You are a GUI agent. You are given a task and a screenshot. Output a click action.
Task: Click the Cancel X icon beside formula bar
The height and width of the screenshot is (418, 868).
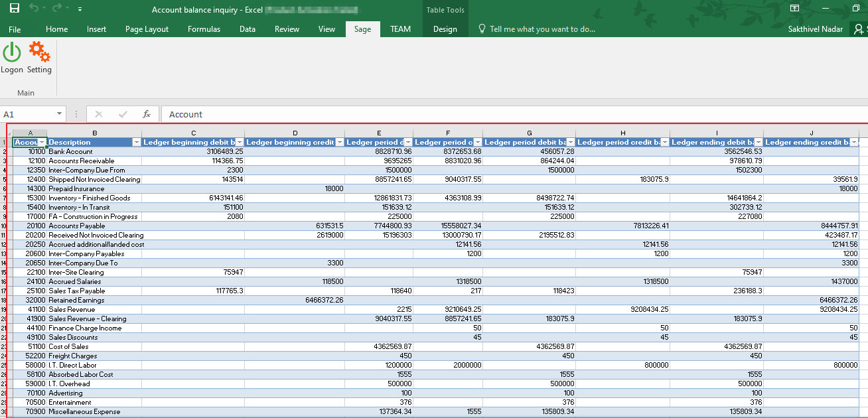[98, 114]
